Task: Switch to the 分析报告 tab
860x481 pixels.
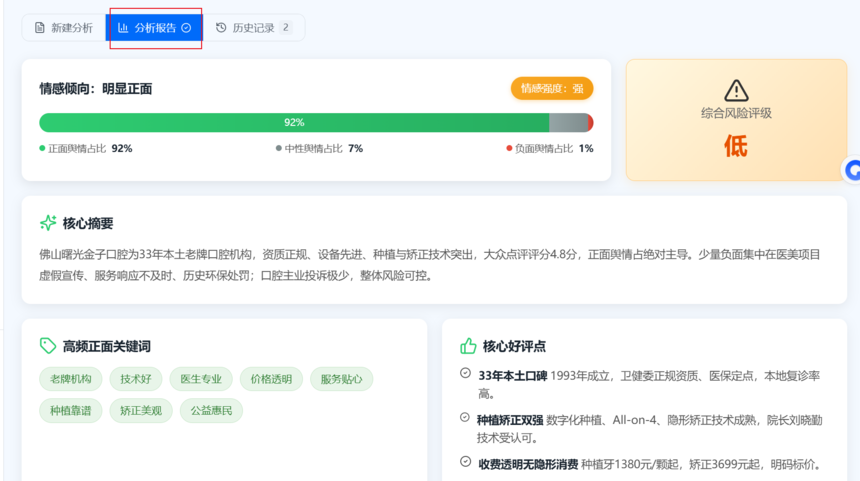Action: pyautogui.click(x=154, y=28)
